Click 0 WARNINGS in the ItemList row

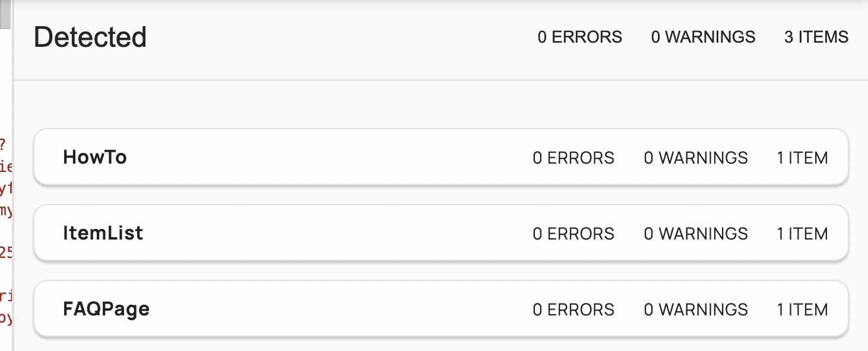click(696, 234)
